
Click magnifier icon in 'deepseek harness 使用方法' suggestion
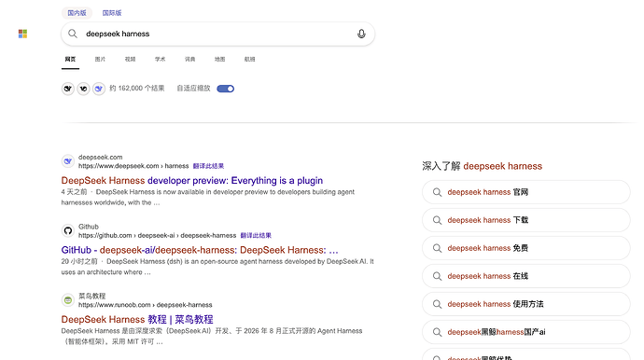(437, 304)
